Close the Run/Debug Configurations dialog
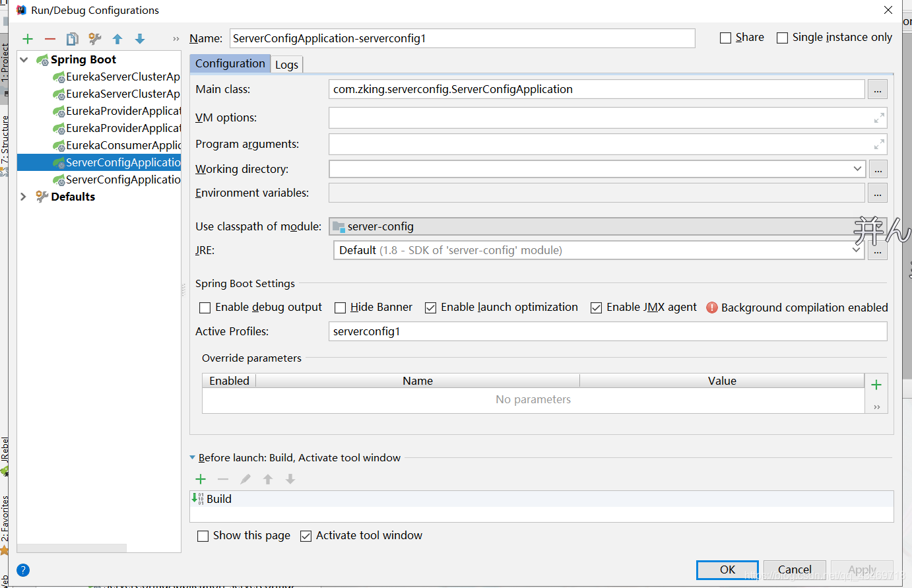Screen dimensions: 912x588 [x=888, y=10]
